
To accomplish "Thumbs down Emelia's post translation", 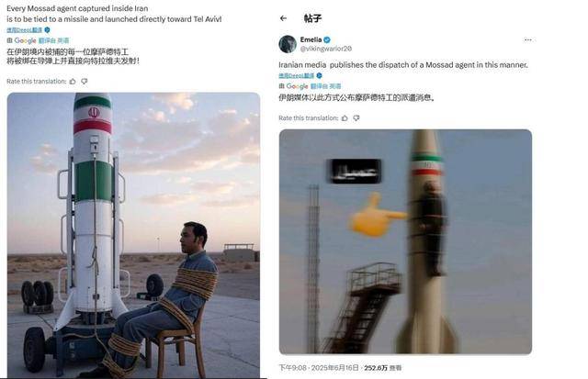I will (x=357, y=118).
